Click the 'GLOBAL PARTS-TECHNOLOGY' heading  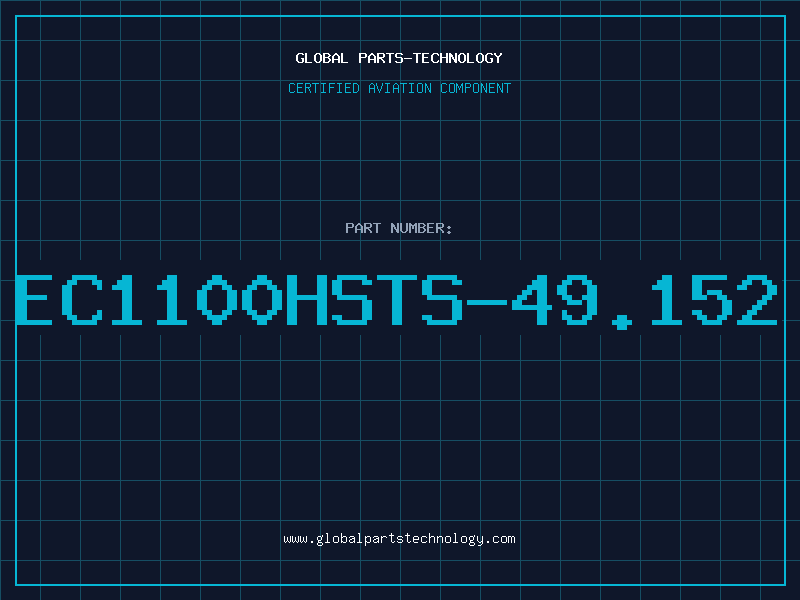pos(399,58)
